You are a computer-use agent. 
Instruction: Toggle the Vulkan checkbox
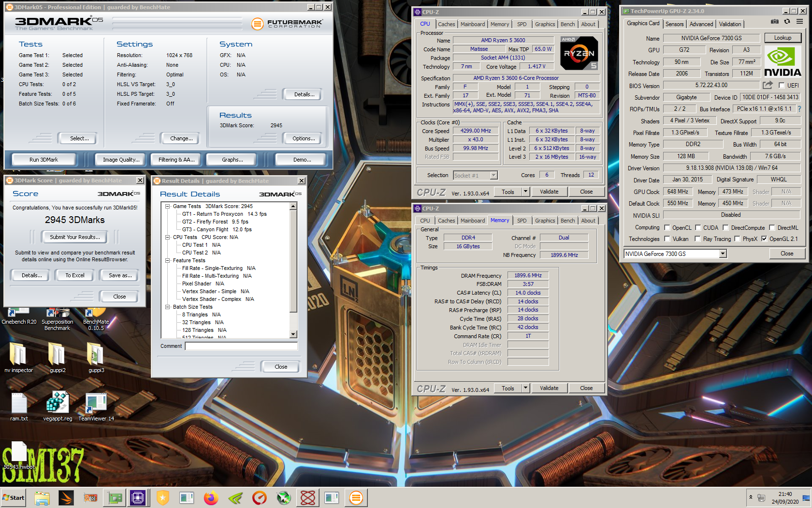[667, 239]
